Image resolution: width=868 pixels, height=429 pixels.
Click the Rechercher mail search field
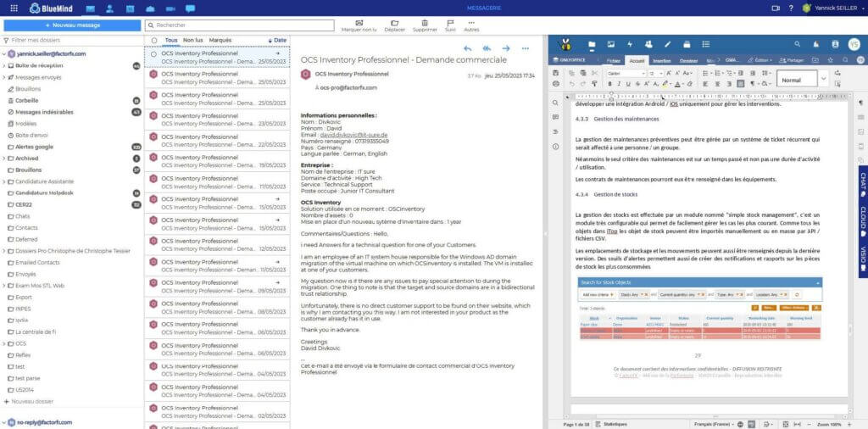tap(240, 25)
